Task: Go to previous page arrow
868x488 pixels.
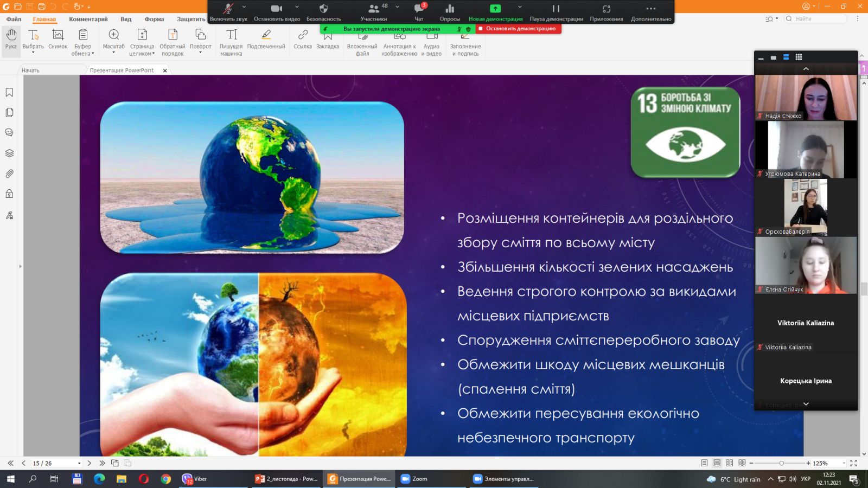Action: point(23,463)
